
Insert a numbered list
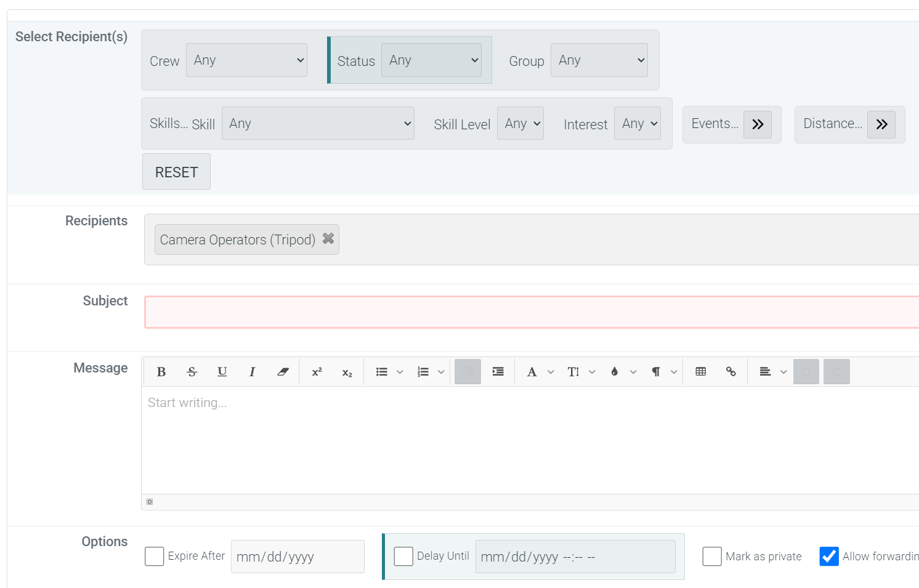423,372
